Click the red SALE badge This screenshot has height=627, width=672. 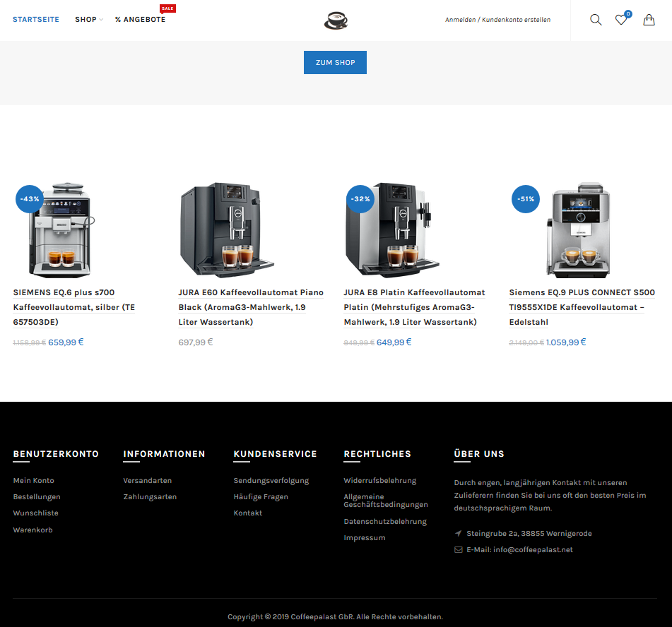click(x=167, y=8)
